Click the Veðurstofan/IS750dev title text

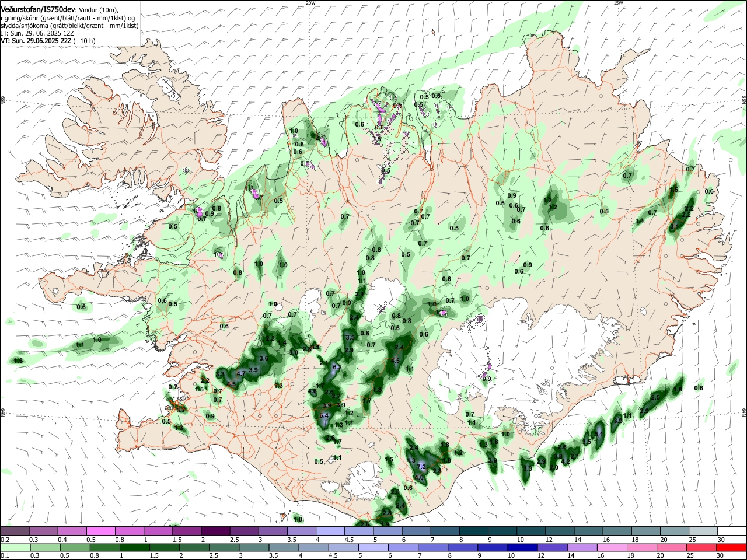38,9
